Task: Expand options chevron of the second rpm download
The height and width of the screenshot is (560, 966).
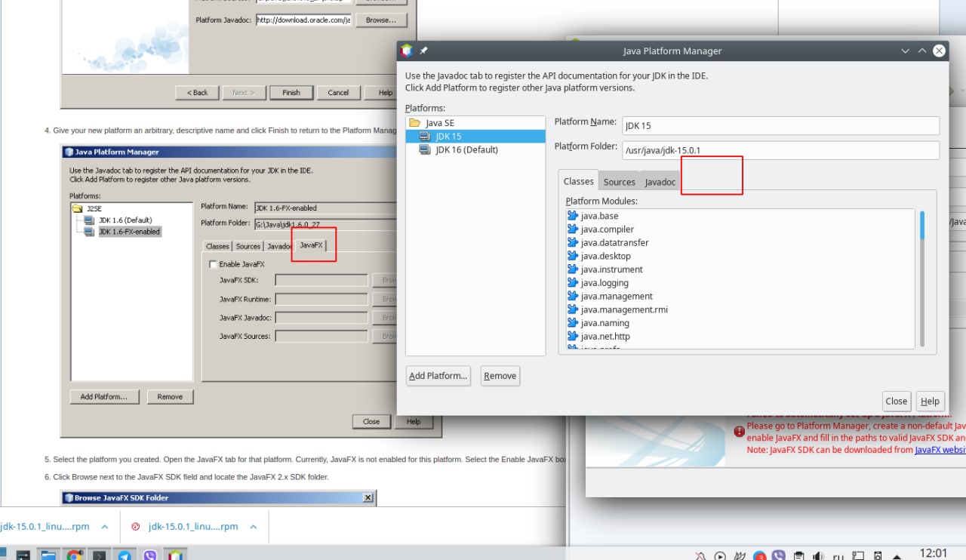Action: point(254,527)
